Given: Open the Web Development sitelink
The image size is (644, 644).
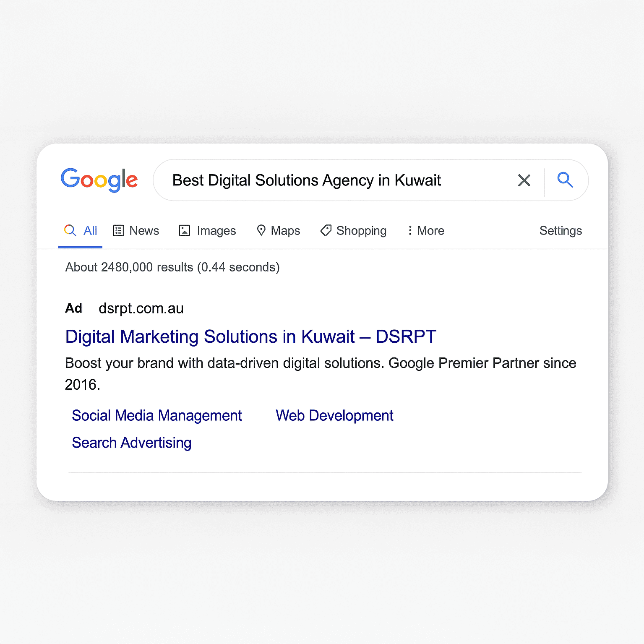Looking at the screenshot, I should [334, 415].
